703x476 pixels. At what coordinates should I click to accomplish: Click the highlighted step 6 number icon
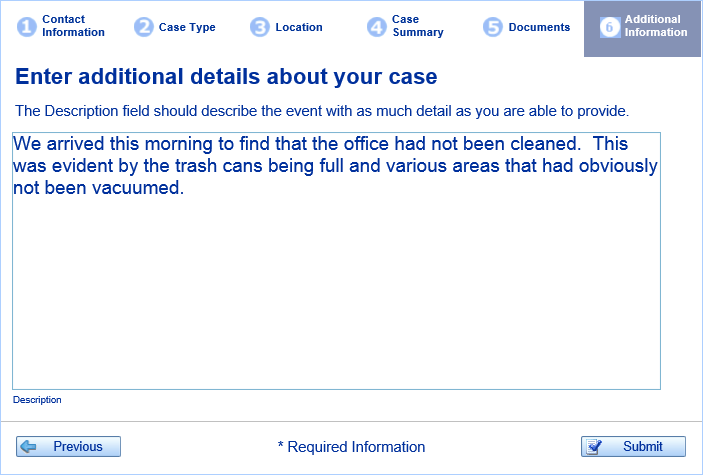point(610,27)
